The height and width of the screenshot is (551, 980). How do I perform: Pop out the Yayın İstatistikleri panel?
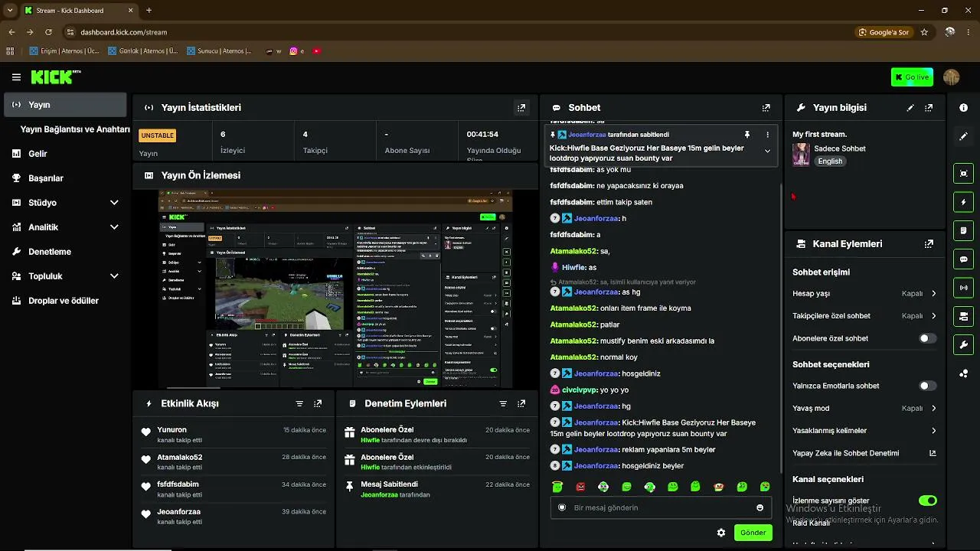tap(521, 108)
